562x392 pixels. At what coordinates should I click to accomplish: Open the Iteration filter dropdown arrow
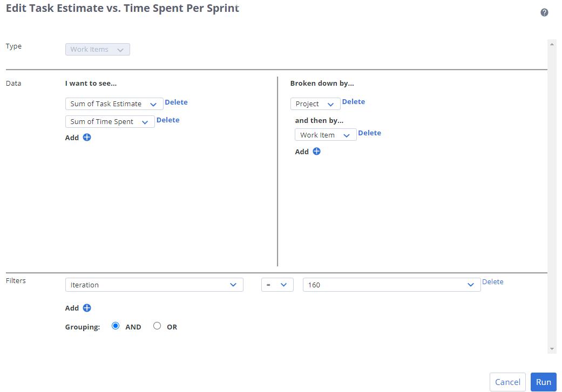(x=233, y=285)
